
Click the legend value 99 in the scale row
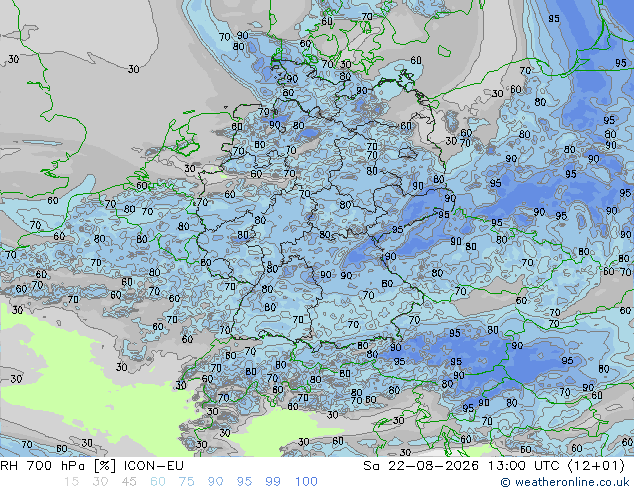[x=273, y=482]
